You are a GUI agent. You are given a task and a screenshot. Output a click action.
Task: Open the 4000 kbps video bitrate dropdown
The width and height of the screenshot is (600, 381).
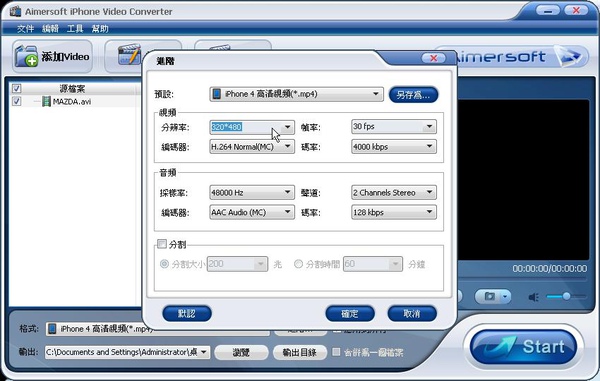coord(394,147)
